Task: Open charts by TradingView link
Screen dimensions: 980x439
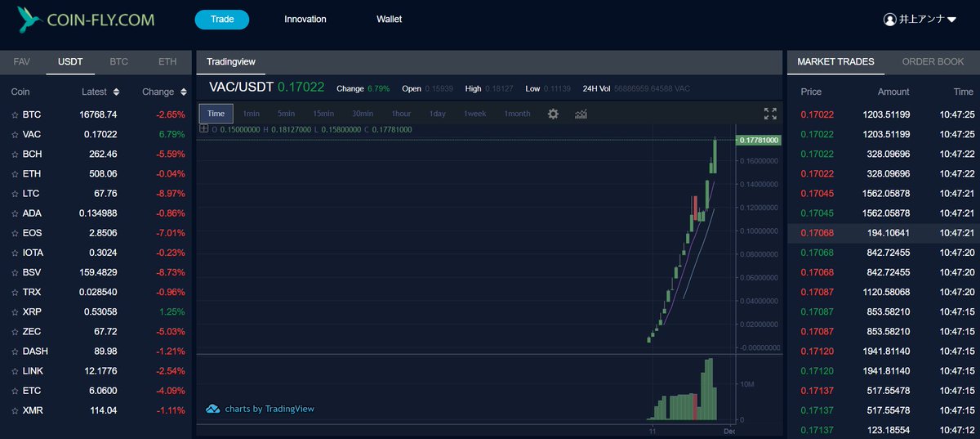Action: tap(269, 409)
